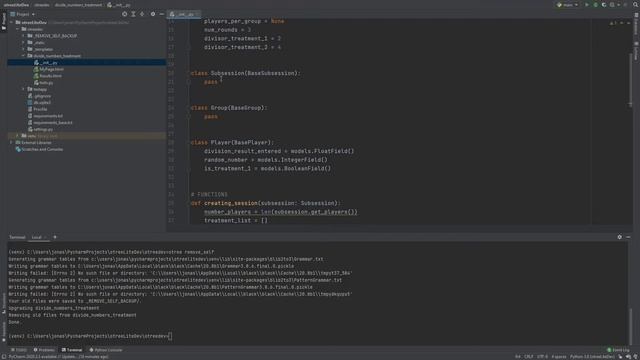Select Results.html in project tree
Screen dimensions: 640x360
48,76
